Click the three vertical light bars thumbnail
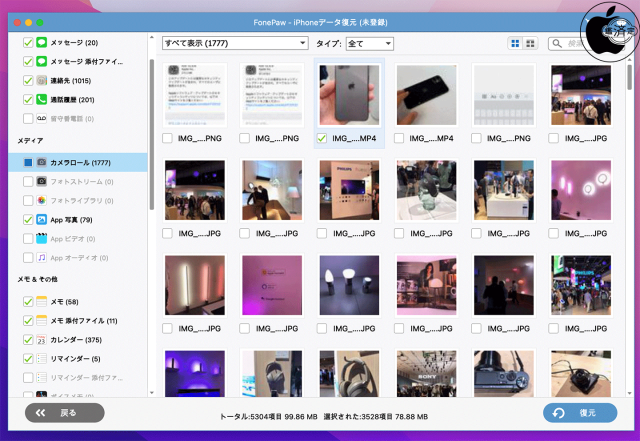Image resolution: width=640 pixels, height=441 pixels. 195,285
